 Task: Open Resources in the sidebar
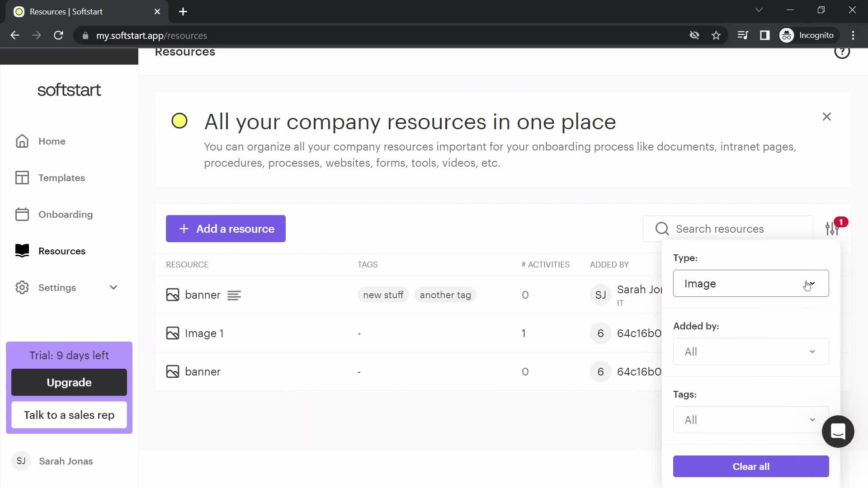pyautogui.click(x=62, y=251)
